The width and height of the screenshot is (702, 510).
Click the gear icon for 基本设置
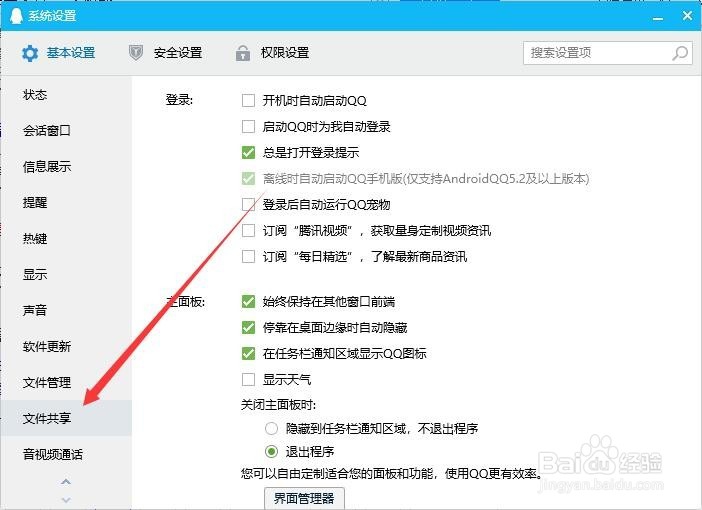(30, 53)
